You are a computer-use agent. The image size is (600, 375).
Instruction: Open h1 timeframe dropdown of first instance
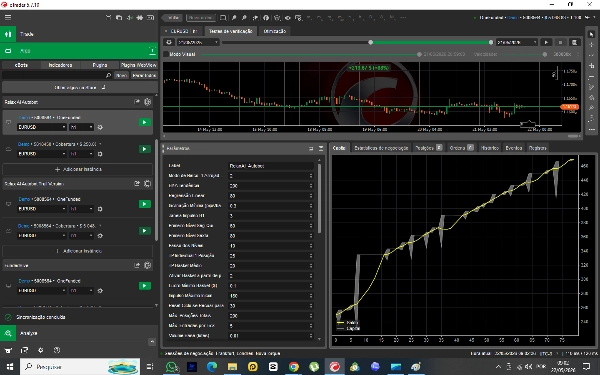pos(81,127)
